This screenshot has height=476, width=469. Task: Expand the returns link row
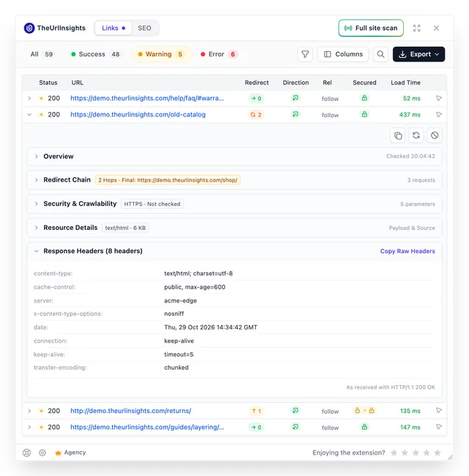pos(29,411)
